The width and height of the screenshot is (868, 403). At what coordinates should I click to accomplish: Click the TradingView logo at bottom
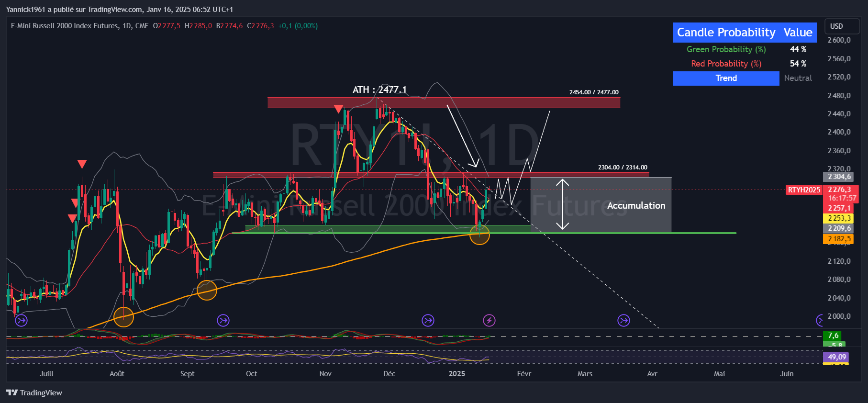(34, 392)
